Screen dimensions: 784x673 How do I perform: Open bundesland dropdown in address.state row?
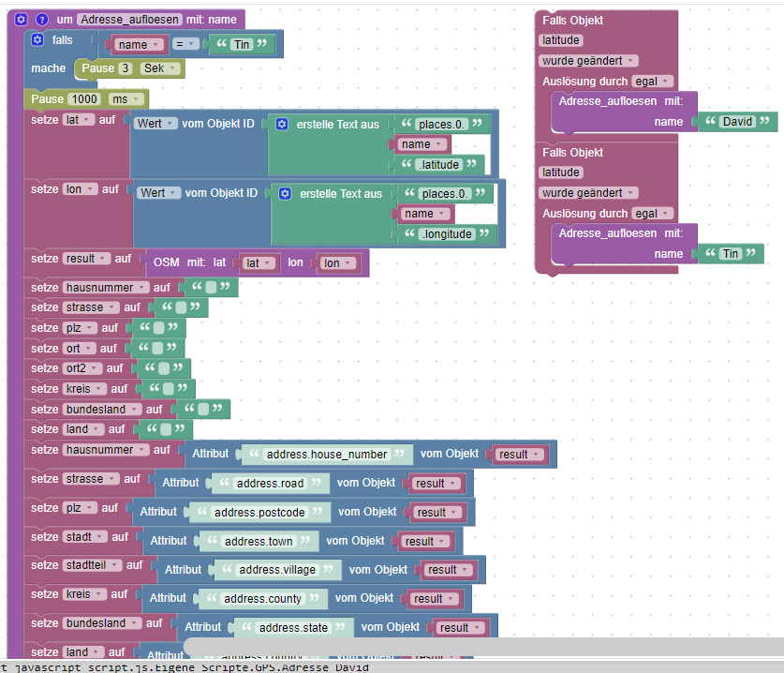point(102,623)
